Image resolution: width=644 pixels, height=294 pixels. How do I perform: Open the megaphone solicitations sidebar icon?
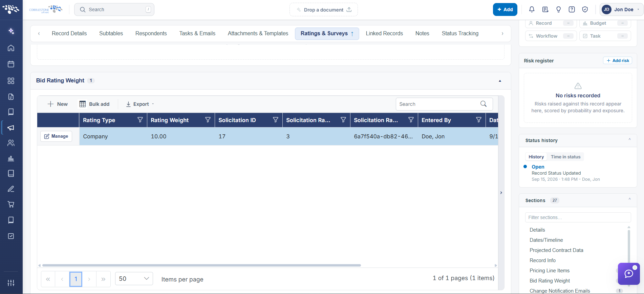pyautogui.click(x=11, y=128)
